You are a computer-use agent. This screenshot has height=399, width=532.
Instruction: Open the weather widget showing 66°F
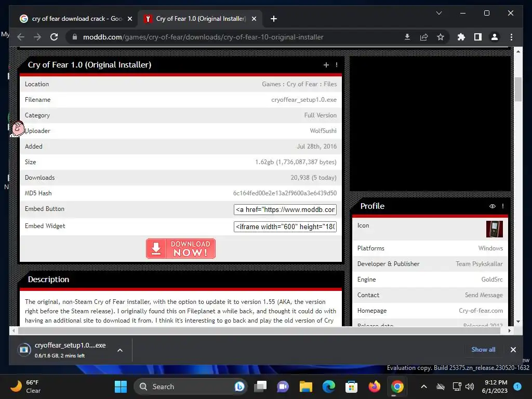point(25,387)
